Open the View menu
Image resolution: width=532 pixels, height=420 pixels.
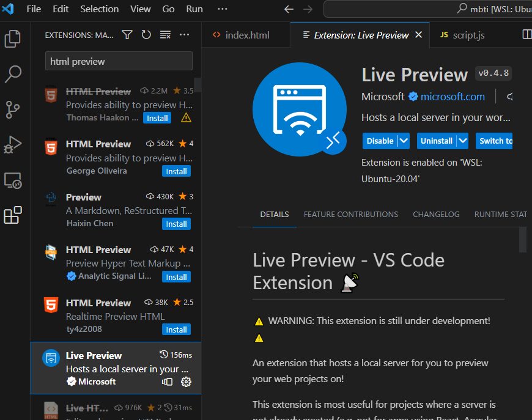[141, 9]
